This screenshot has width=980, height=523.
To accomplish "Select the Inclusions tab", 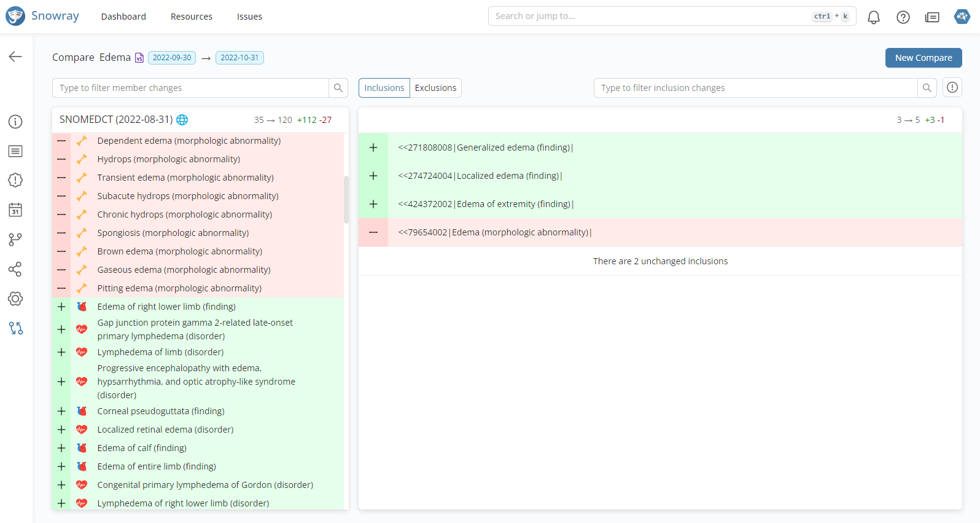I will (384, 88).
